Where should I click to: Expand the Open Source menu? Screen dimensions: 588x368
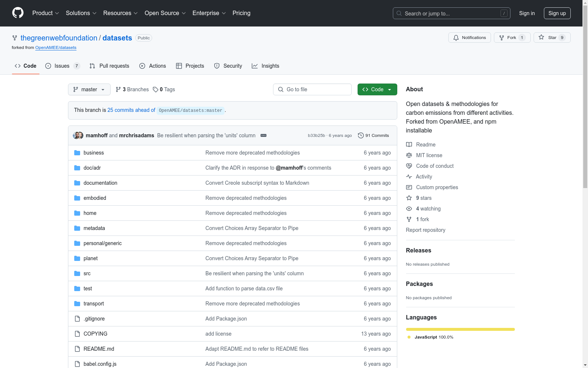(x=165, y=13)
